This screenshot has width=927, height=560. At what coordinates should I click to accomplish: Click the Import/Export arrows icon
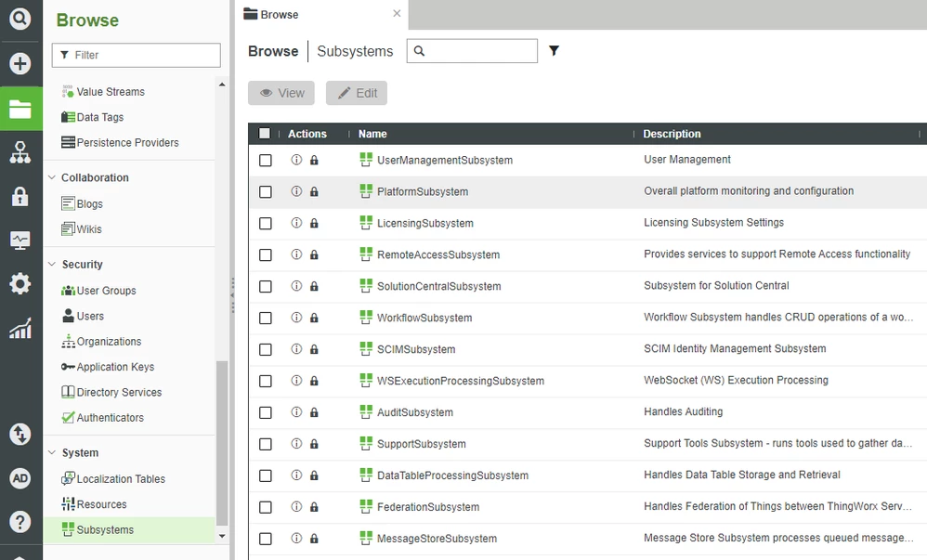[x=20, y=435]
